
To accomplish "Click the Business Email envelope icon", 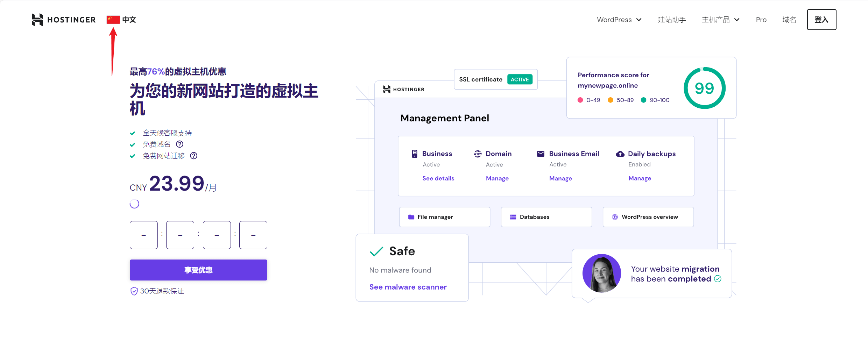I will [x=541, y=154].
